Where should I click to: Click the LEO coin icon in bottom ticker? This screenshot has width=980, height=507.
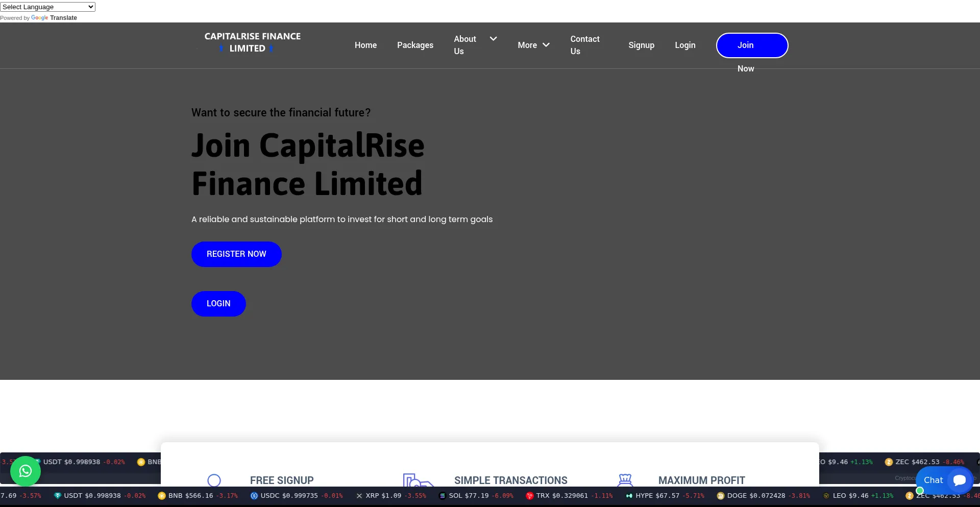pos(826,495)
